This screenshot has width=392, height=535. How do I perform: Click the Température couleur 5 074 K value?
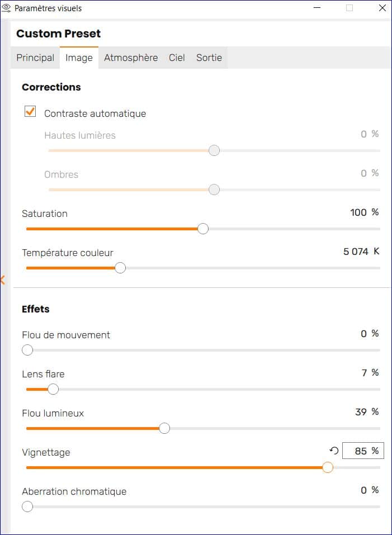tap(361, 252)
